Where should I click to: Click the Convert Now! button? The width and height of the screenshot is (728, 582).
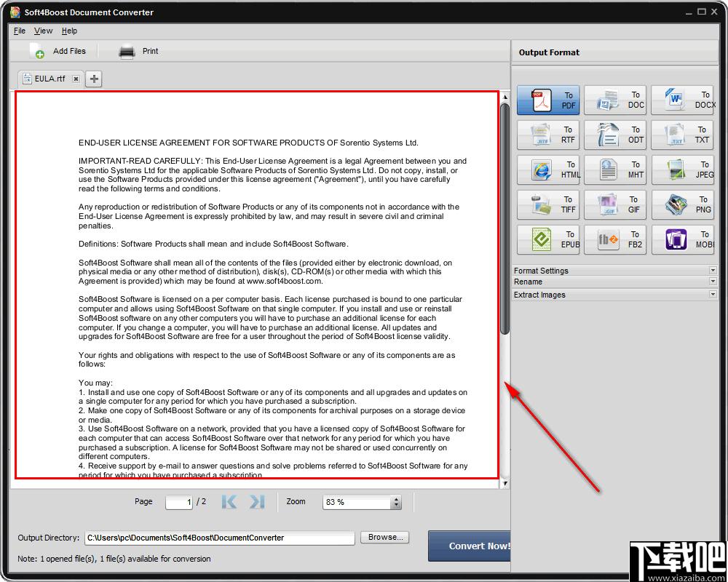(470, 546)
